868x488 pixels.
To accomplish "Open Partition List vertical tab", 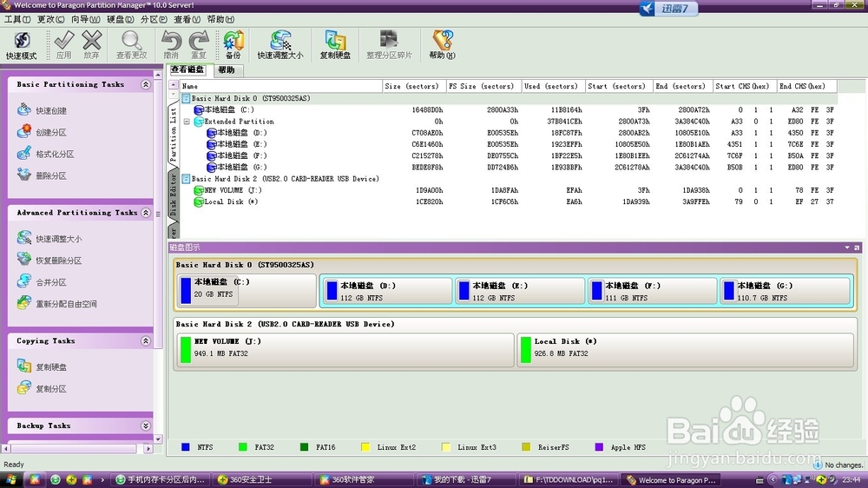I will tap(174, 135).
